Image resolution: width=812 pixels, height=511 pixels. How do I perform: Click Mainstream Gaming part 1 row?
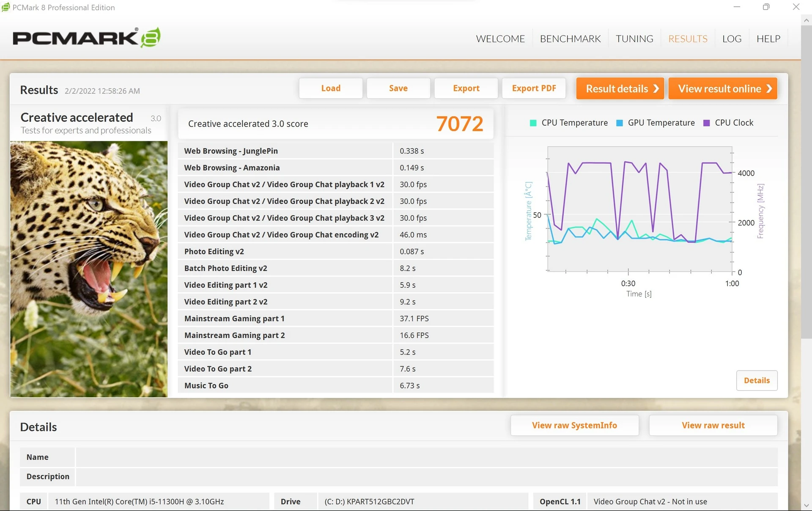[336, 319]
